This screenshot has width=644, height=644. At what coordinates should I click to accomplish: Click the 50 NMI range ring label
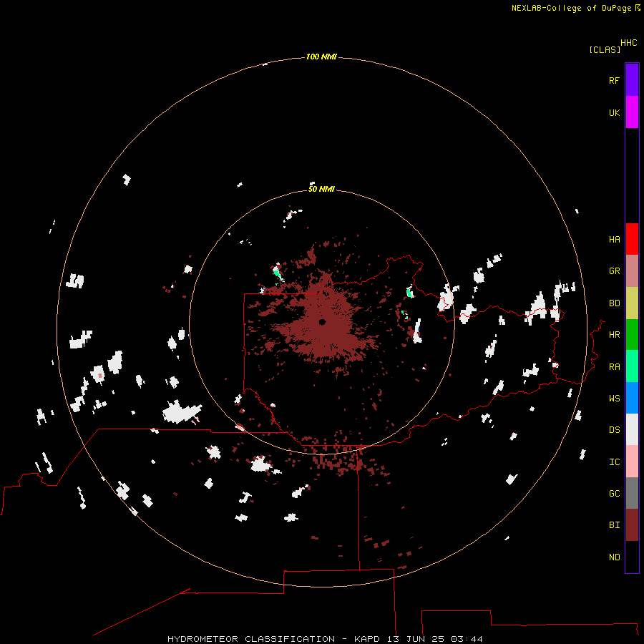coord(321,189)
